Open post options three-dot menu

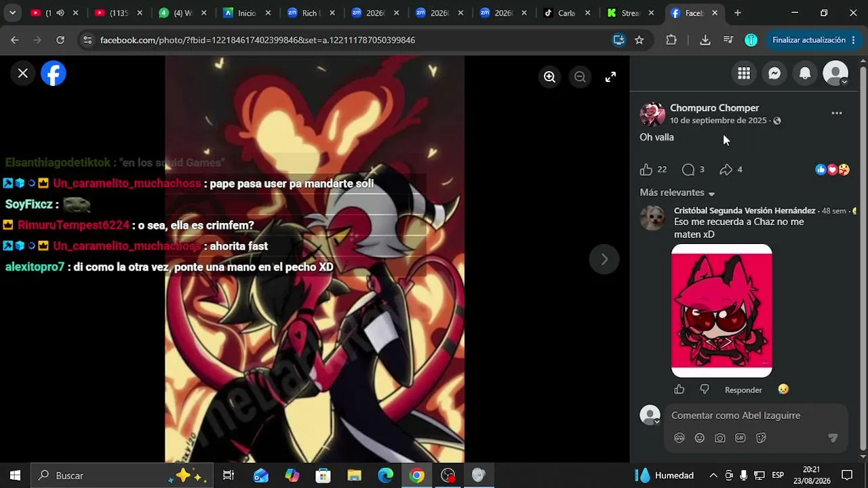click(x=837, y=113)
